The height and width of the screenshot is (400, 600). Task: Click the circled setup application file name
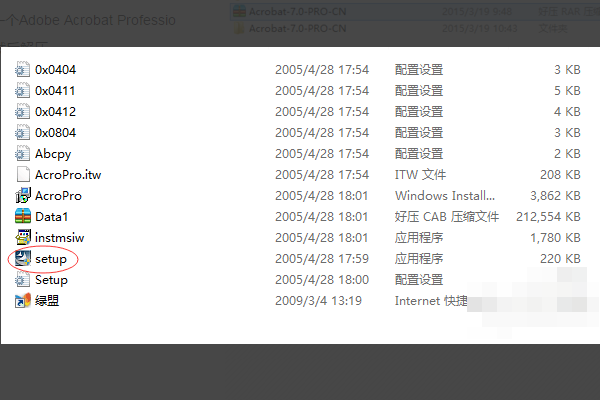51,259
